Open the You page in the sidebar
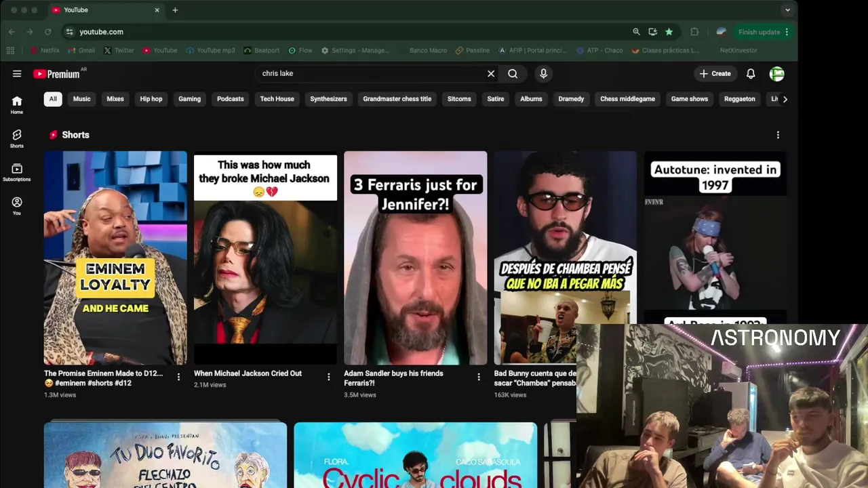Screen dimensions: 868x488 click(17, 206)
